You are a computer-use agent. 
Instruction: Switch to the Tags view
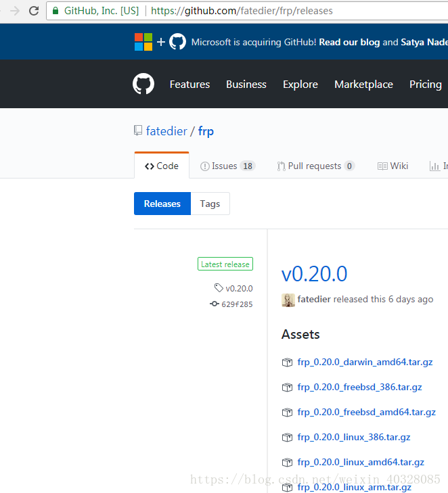click(210, 204)
